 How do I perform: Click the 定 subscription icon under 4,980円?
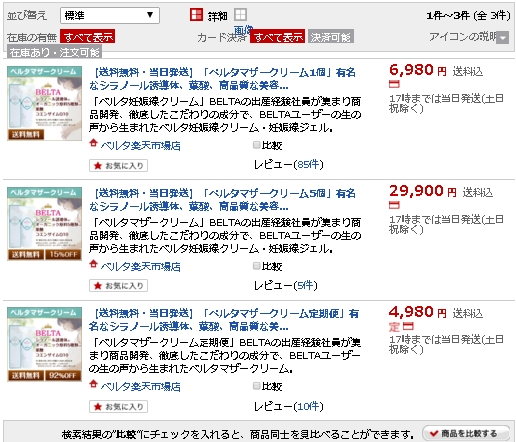tap(394, 326)
